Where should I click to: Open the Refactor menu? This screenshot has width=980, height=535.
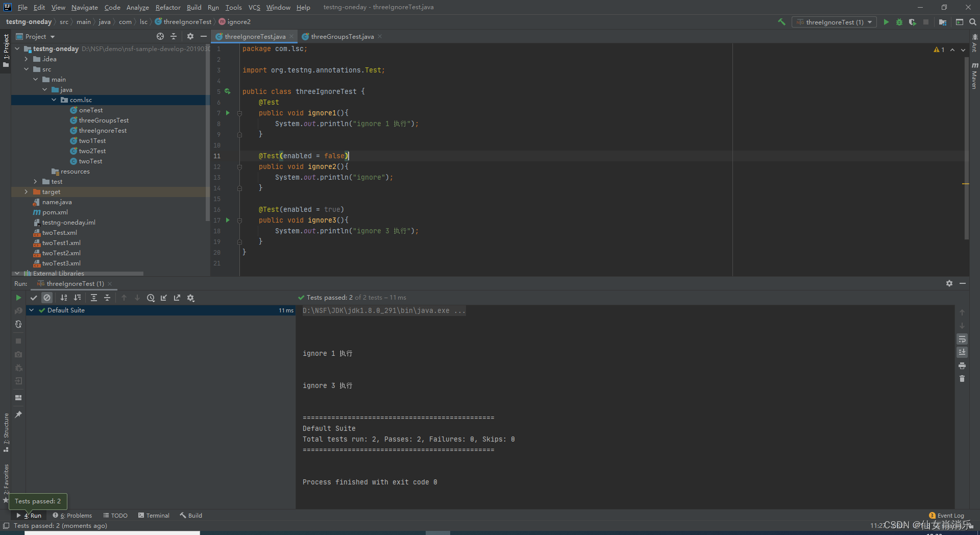(x=168, y=7)
